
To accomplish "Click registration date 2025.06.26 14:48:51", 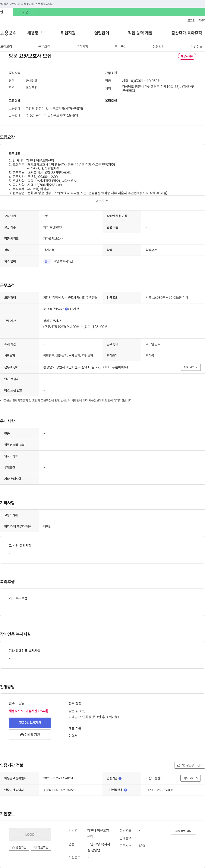I will pos(58,778).
